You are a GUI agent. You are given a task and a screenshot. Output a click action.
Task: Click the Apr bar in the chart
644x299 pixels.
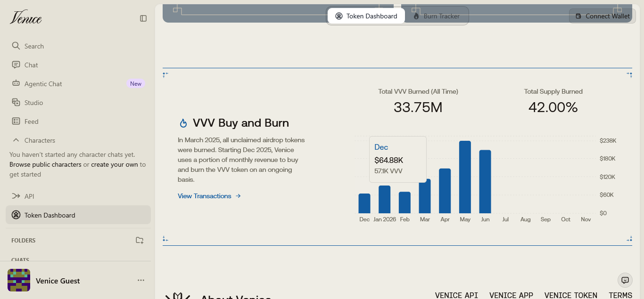click(x=445, y=191)
